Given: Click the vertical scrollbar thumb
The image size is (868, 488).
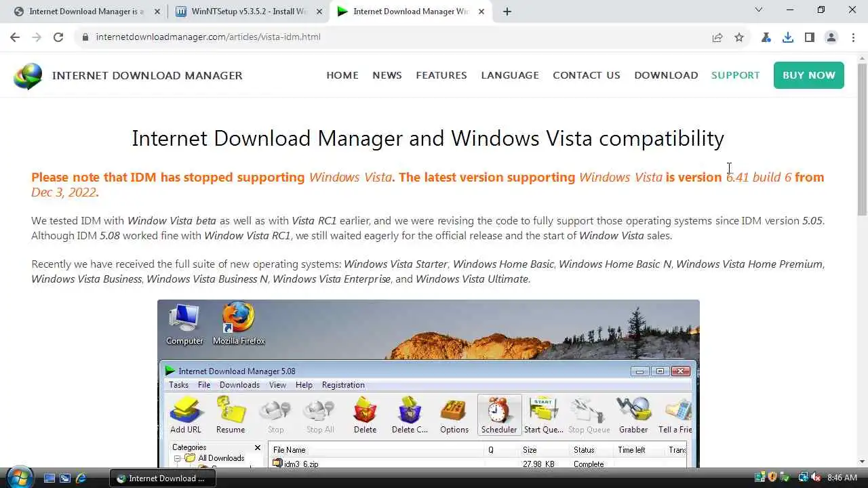Looking at the screenshot, I should pyautogui.click(x=862, y=139).
